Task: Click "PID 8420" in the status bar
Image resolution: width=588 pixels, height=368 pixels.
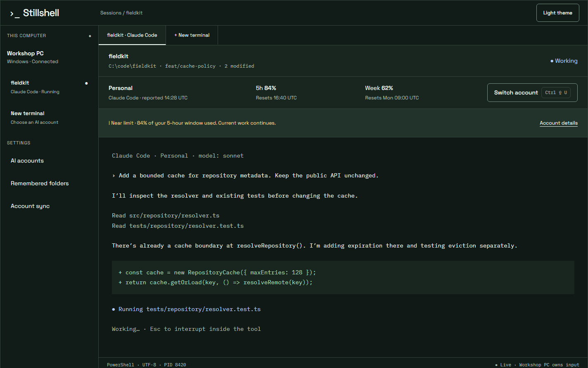Action: 175,365
